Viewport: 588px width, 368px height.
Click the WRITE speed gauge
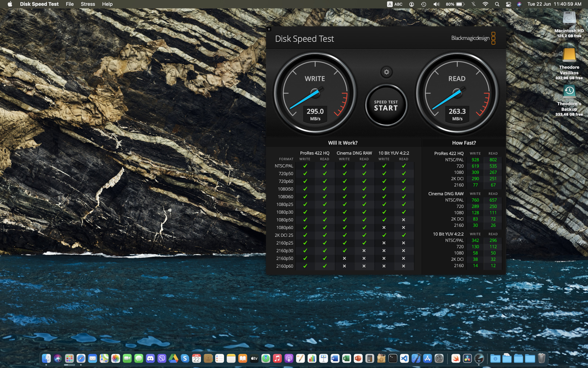[315, 93]
